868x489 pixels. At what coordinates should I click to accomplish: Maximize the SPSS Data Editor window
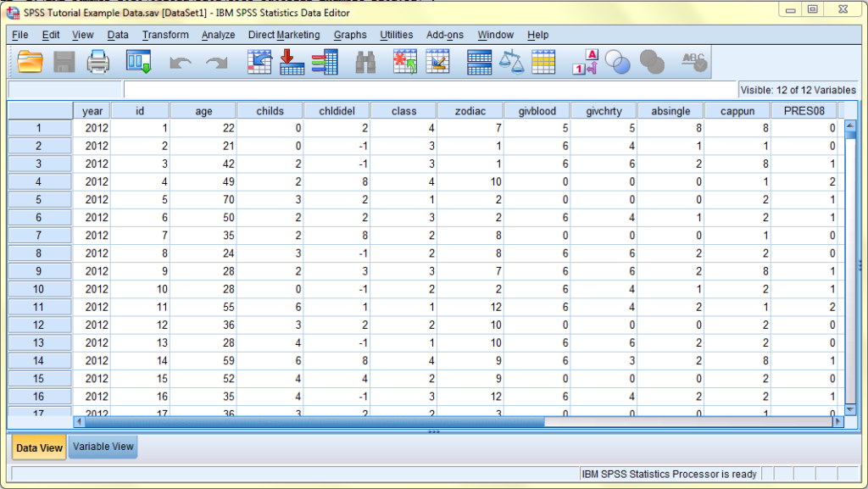[x=813, y=9]
